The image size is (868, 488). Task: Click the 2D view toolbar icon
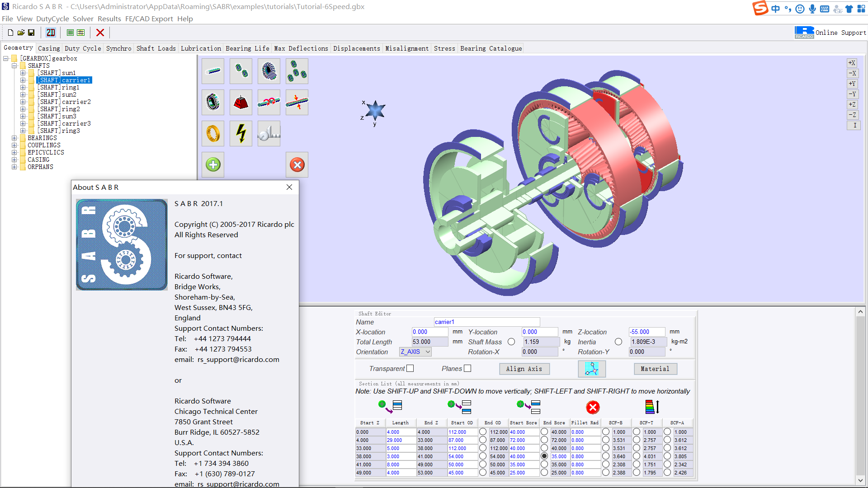[51, 33]
